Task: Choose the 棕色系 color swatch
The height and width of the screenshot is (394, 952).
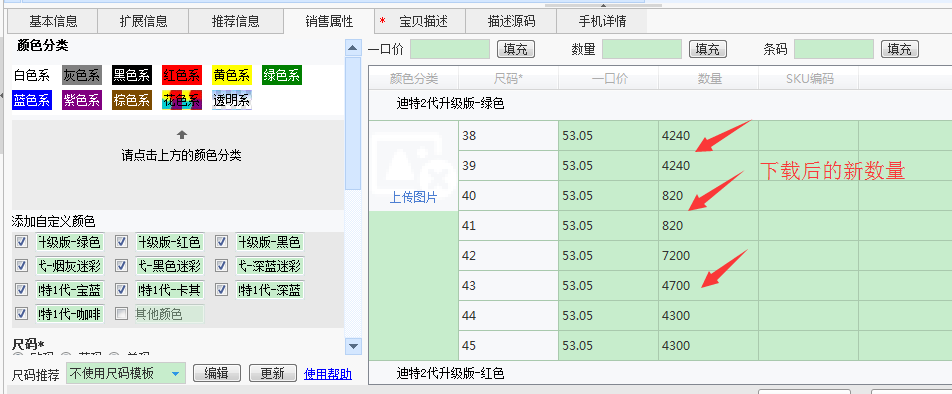Action: click(131, 100)
